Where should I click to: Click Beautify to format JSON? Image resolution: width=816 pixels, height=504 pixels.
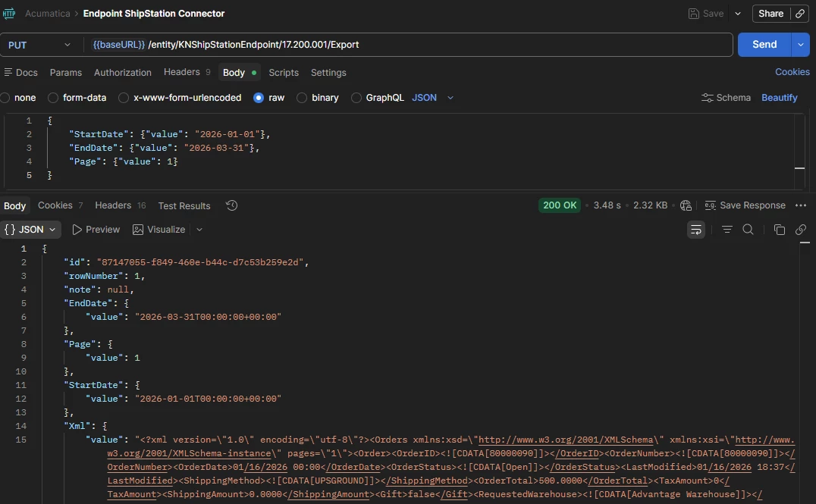779,98
